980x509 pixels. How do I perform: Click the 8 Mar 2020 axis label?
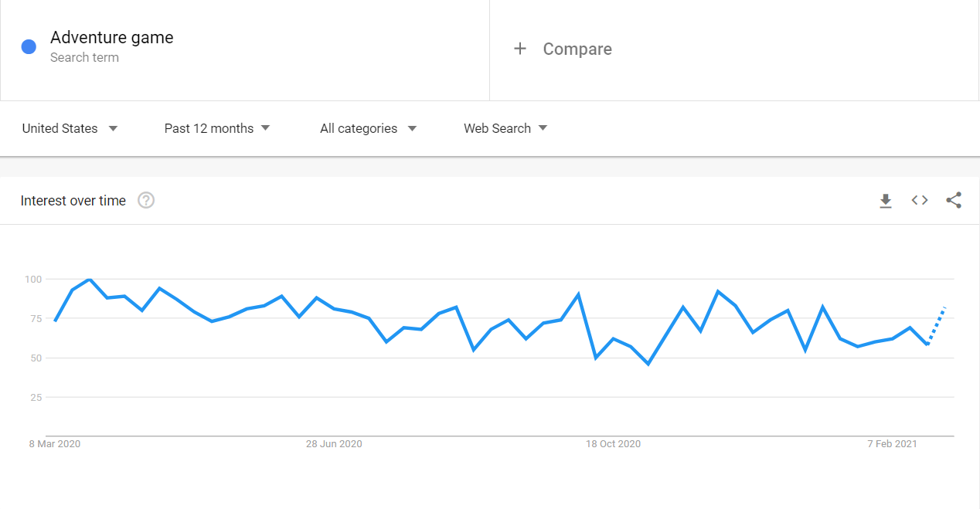55,444
